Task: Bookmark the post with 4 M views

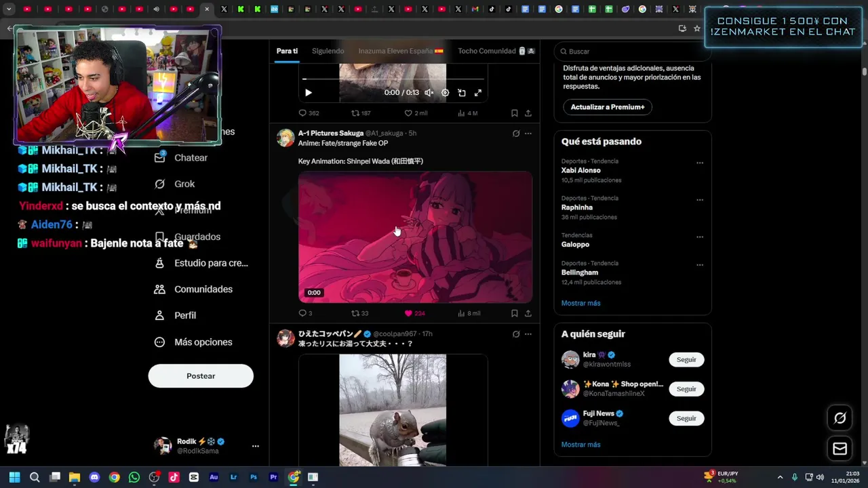Action: pyautogui.click(x=515, y=113)
